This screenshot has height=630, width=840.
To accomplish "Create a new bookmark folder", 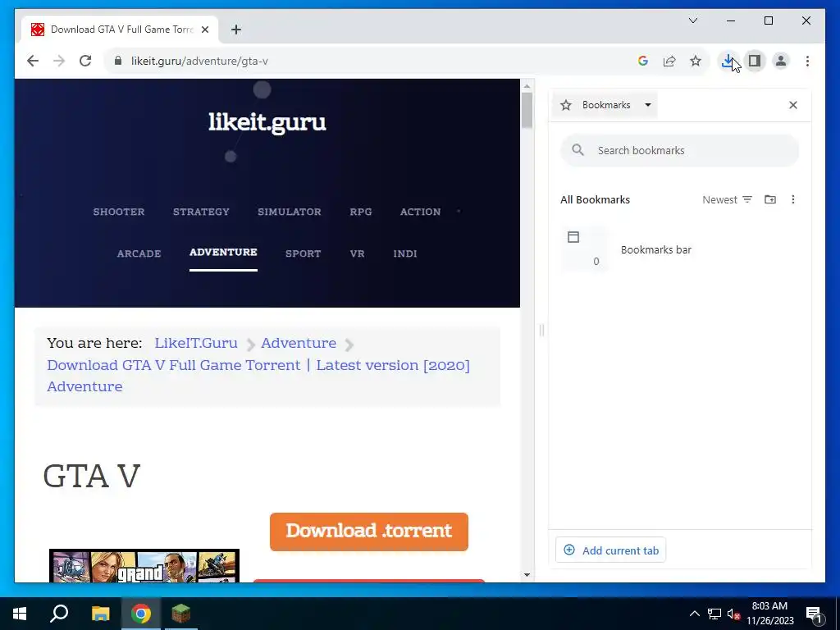I will [769, 200].
